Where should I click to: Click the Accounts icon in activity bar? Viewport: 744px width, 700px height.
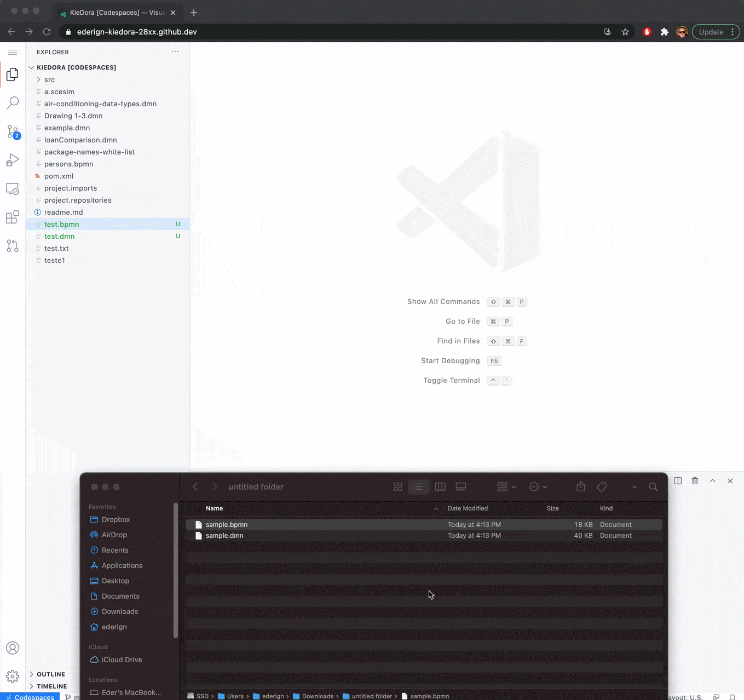pyautogui.click(x=13, y=648)
